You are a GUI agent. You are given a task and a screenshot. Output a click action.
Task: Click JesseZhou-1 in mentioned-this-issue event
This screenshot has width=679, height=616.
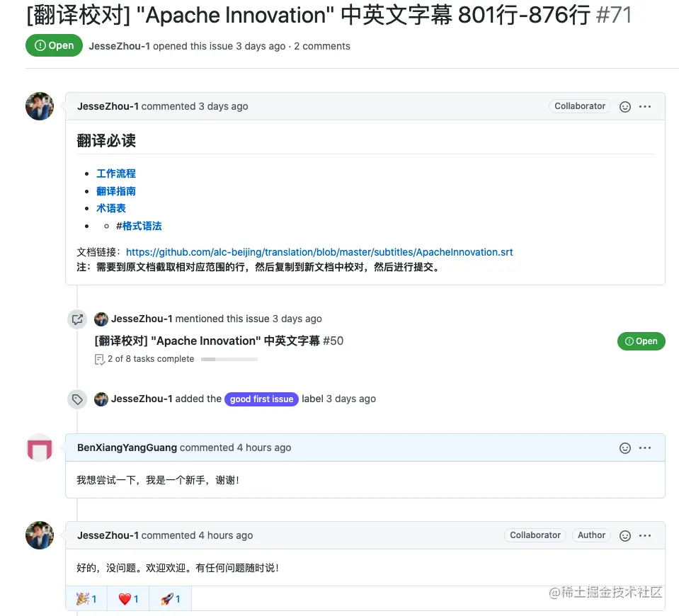142,319
